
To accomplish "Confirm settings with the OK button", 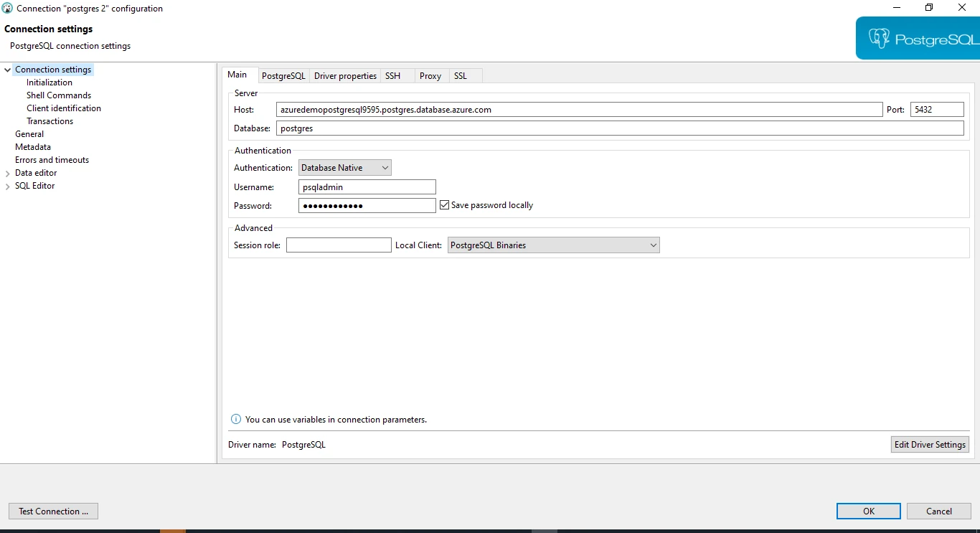I will tap(868, 511).
